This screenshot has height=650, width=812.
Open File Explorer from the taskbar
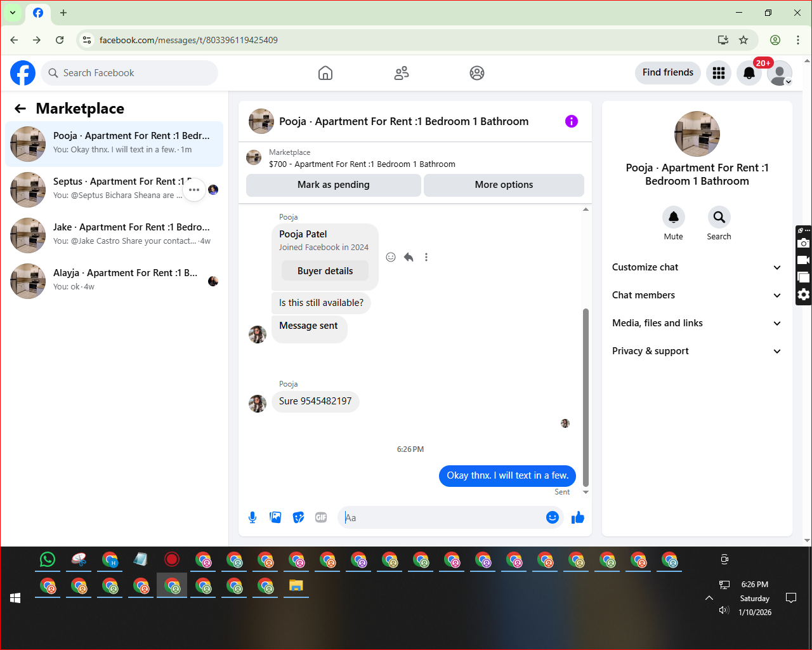coord(296,585)
